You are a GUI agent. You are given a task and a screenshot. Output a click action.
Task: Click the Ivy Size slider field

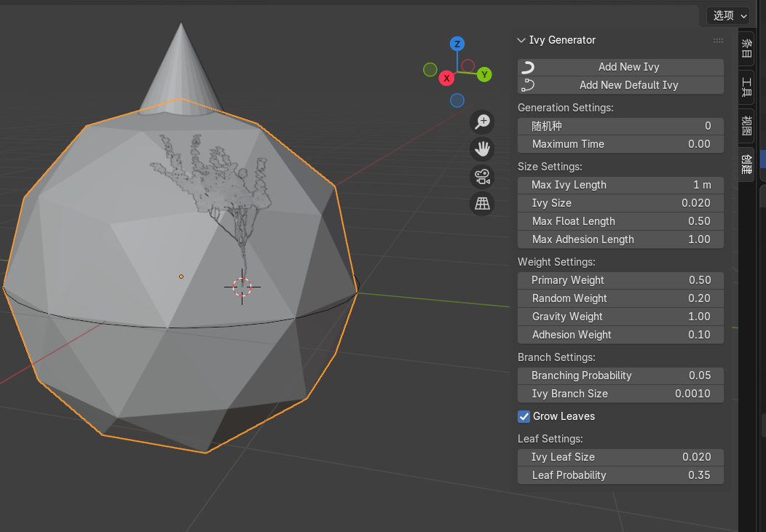(x=620, y=203)
